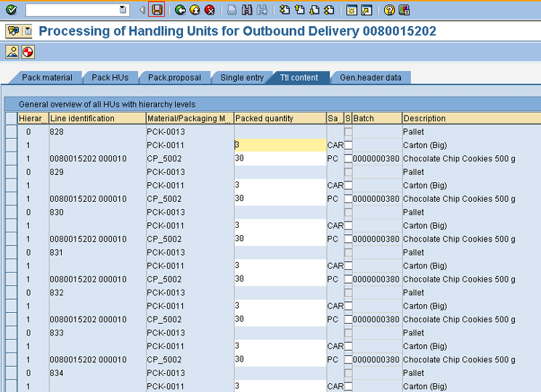Click the red Cancel icon

209,9
